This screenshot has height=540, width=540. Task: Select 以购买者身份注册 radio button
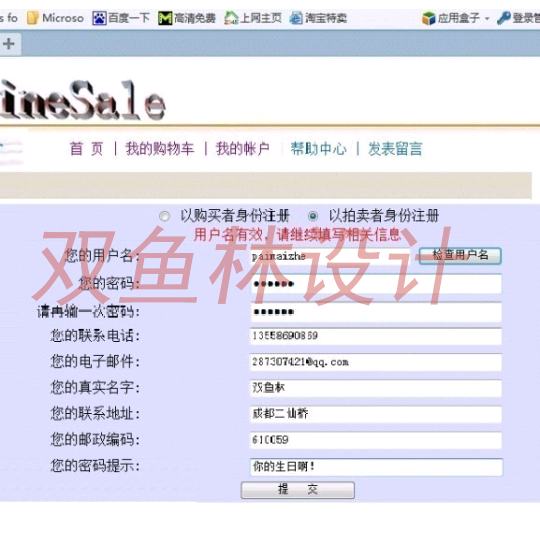(x=165, y=216)
